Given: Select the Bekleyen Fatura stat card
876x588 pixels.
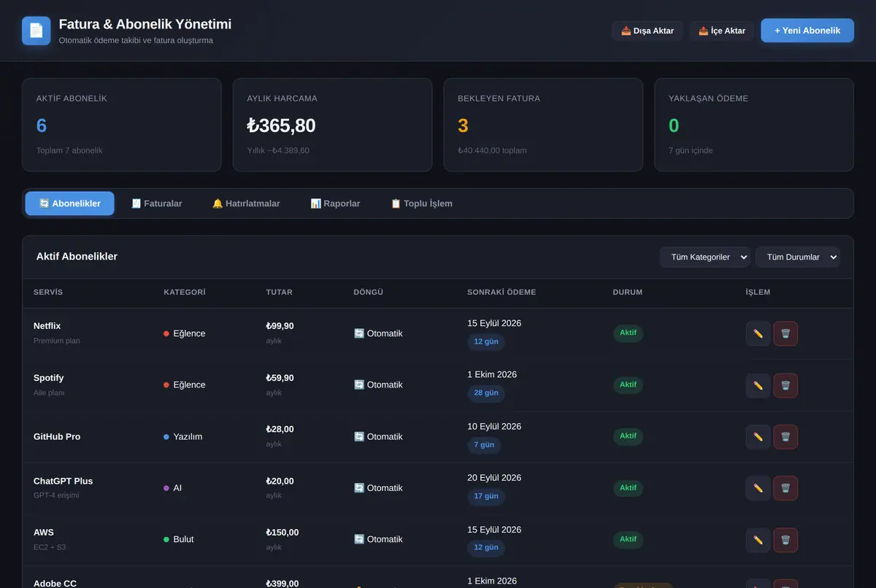Looking at the screenshot, I should (543, 125).
